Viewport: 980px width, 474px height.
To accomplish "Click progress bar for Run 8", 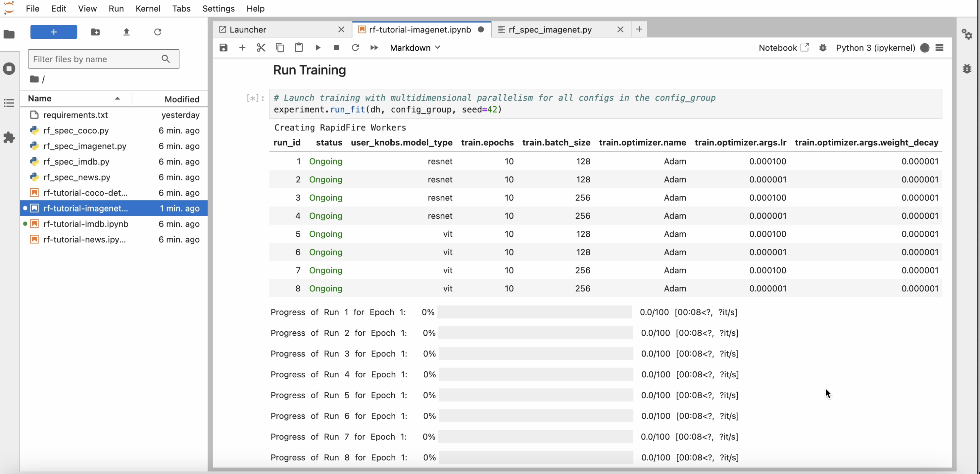I will [536, 457].
